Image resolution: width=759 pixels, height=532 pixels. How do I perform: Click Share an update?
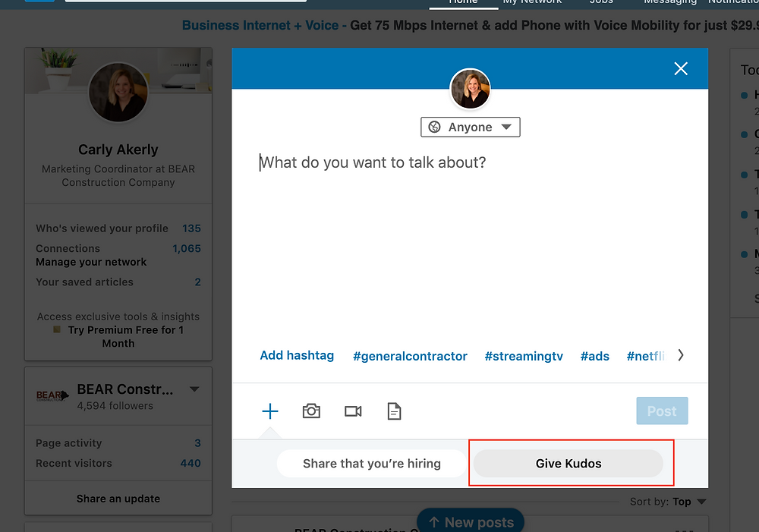[x=118, y=499]
